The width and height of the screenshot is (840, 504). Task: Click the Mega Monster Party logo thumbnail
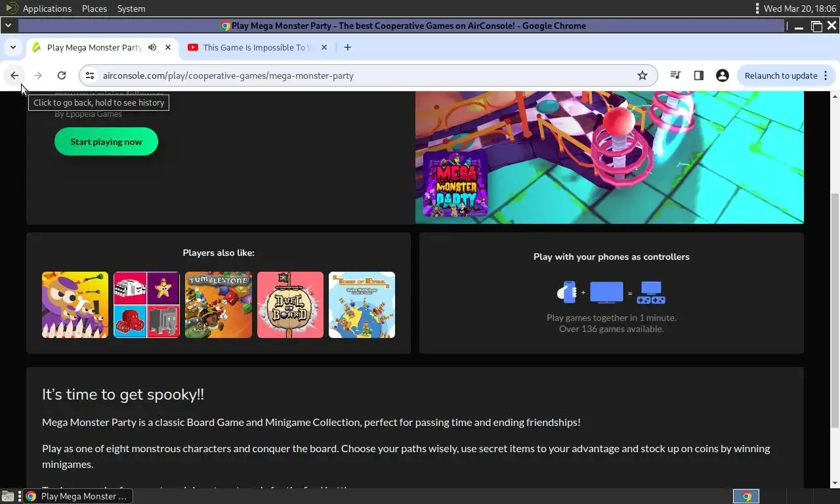pos(455,184)
